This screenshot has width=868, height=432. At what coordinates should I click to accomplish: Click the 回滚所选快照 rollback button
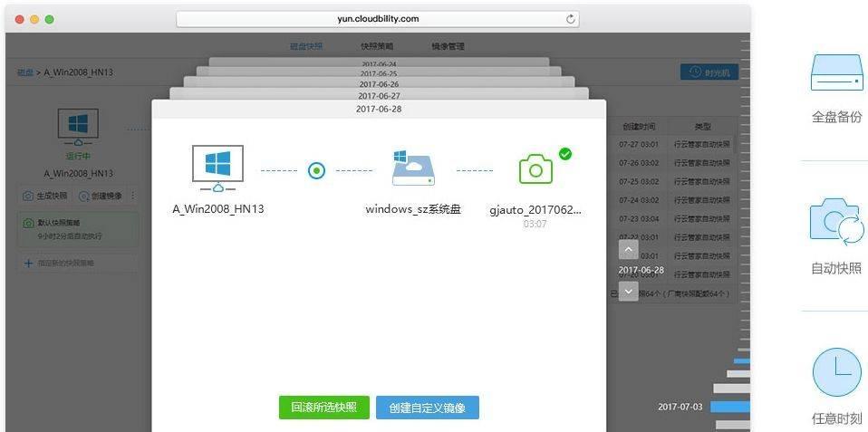tap(323, 408)
